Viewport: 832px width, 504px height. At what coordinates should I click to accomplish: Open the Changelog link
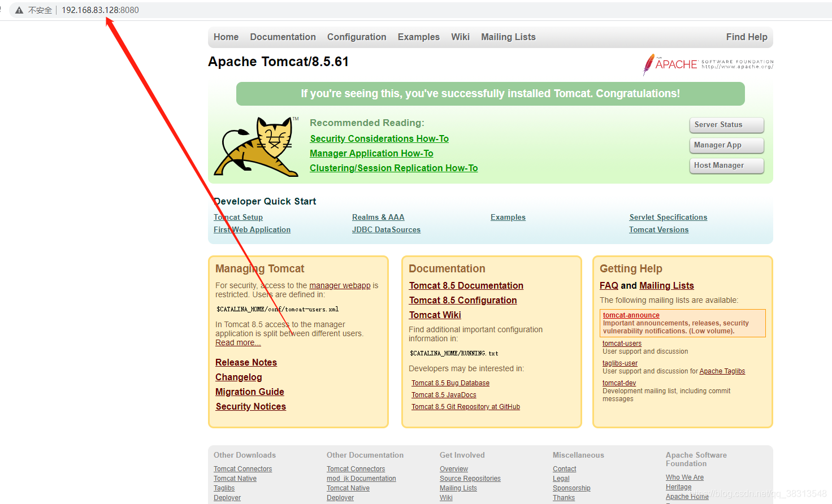239,377
